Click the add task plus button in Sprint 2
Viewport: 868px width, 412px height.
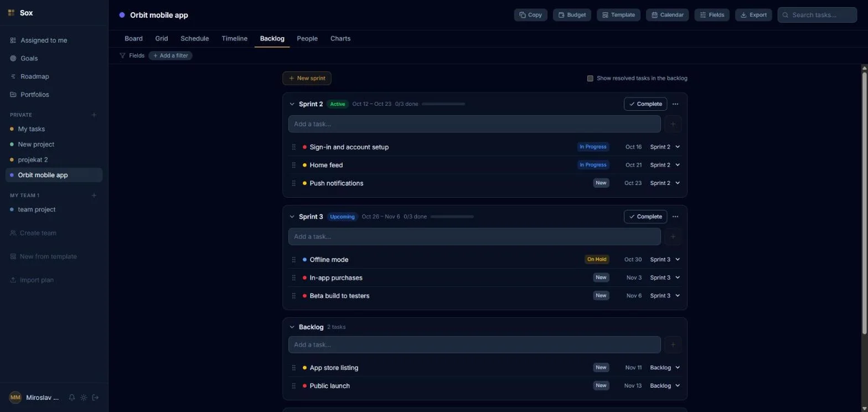673,124
